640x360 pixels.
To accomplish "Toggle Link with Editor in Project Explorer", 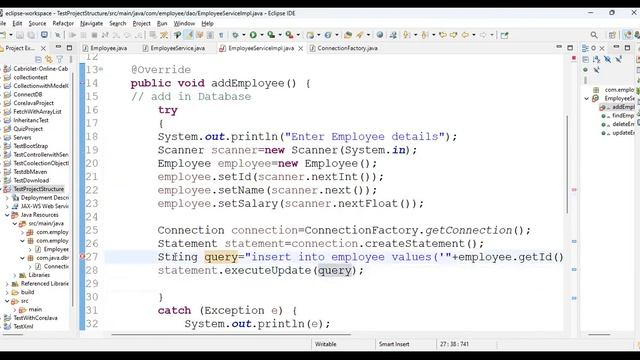I will point(49,59).
